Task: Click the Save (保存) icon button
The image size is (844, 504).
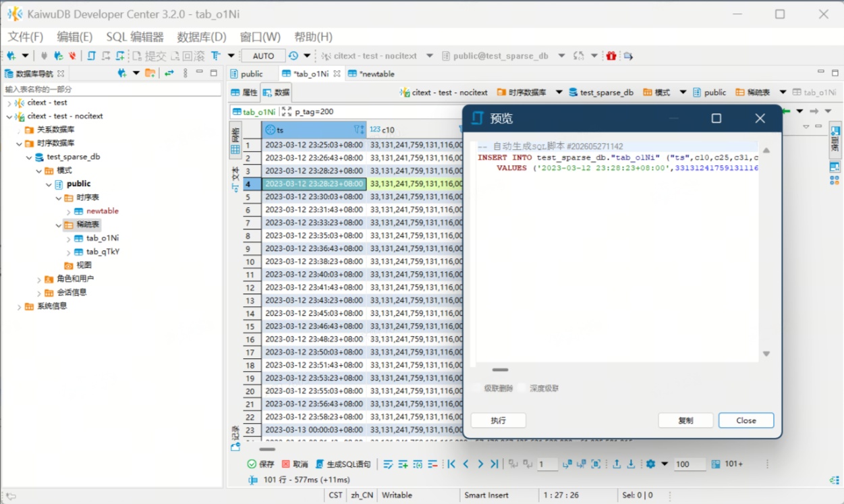Action: [x=260, y=464]
